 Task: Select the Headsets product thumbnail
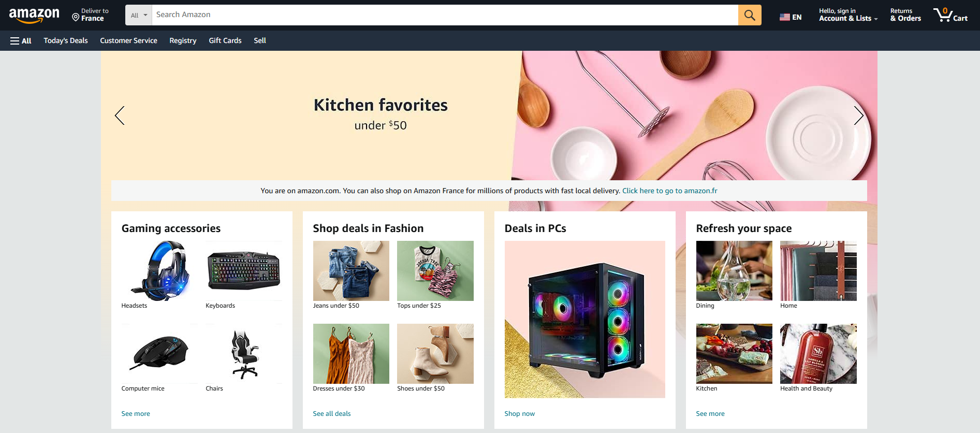159,271
